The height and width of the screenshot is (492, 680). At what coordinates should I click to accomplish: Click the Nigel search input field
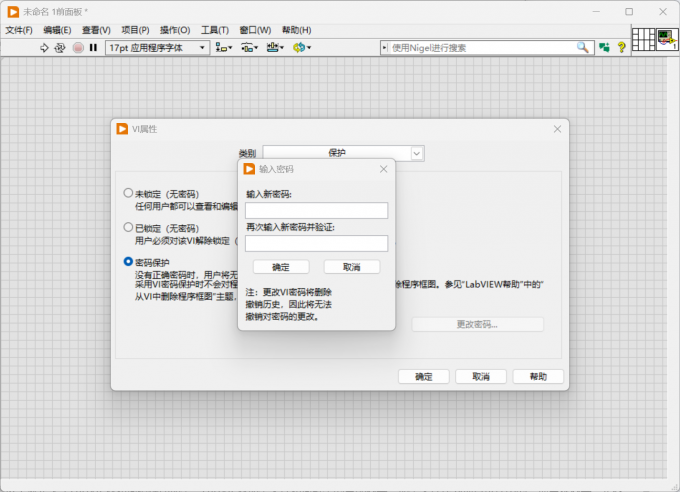click(483, 48)
